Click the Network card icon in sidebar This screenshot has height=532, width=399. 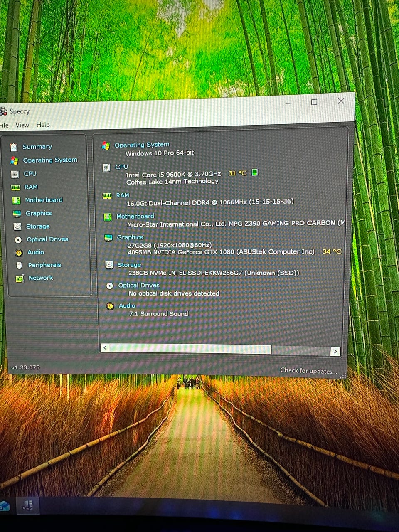(x=20, y=278)
